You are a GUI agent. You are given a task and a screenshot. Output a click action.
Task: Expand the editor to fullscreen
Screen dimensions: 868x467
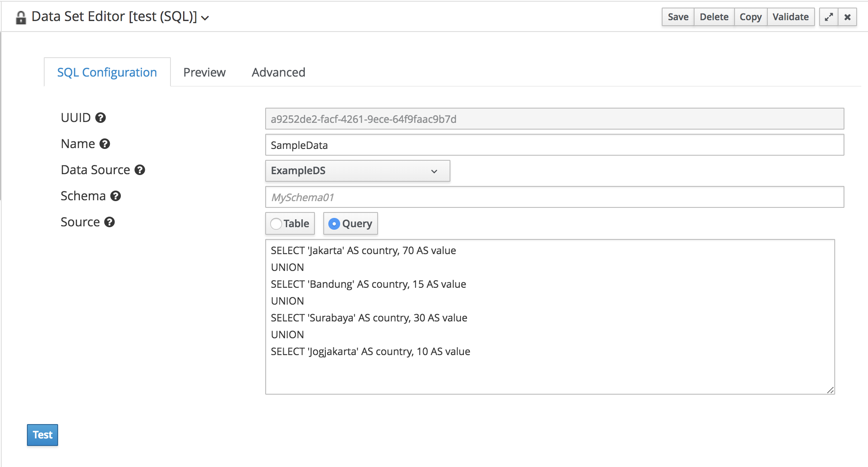829,17
